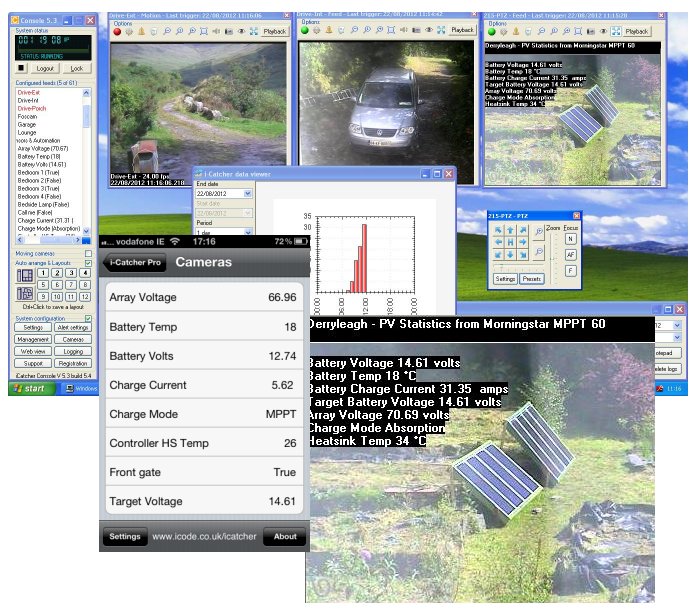Open the Battery Volts row on phone

203,356
